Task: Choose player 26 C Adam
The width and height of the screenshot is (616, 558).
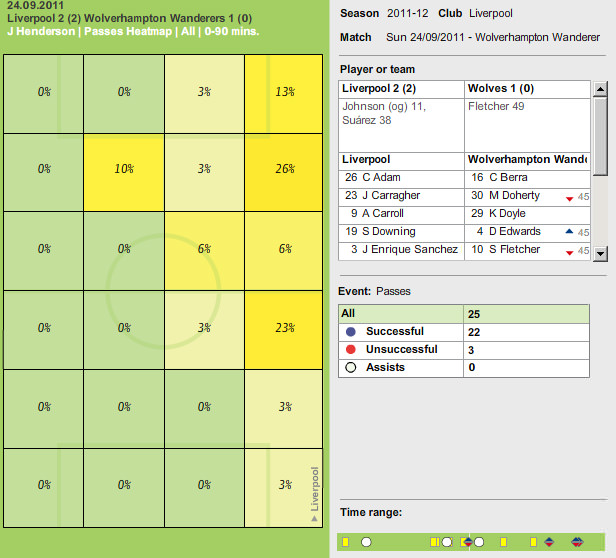Action: click(x=402, y=178)
